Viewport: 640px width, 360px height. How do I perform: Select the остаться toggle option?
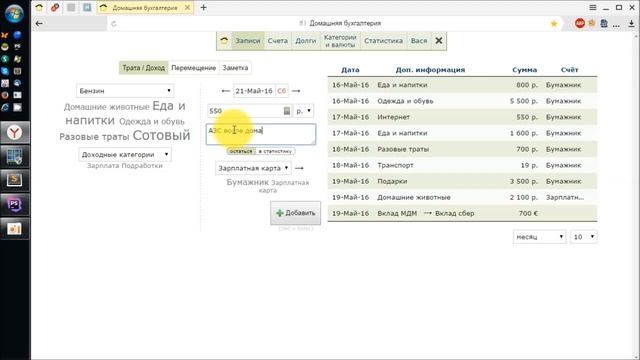[241, 151]
